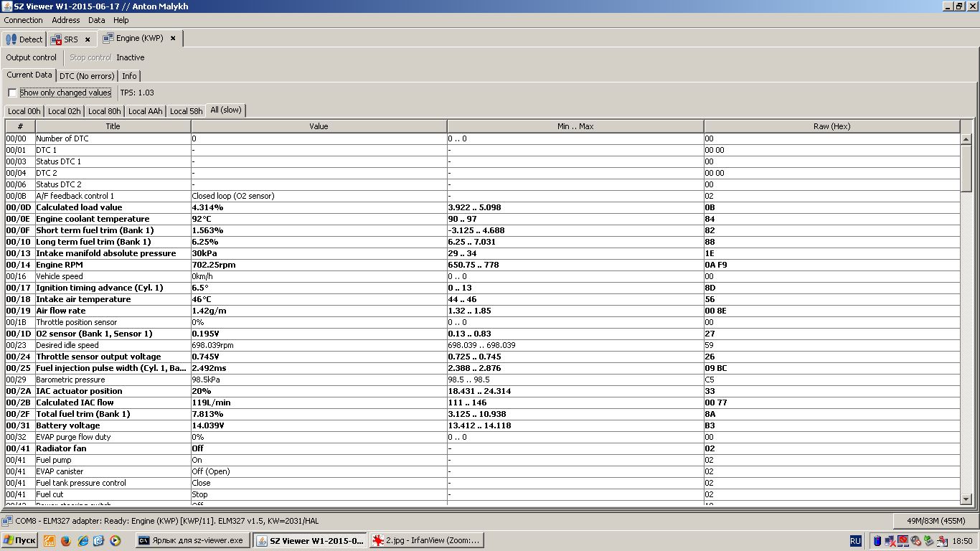Switch to Local AAh data tab
Screen dimensions: 980x551
point(146,111)
